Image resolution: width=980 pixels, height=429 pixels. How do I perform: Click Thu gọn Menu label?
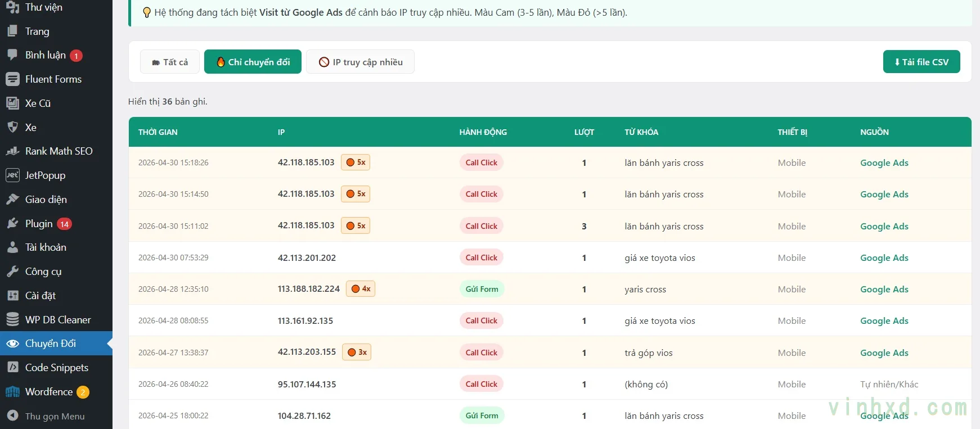pyautogui.click(x=55, y=416)
